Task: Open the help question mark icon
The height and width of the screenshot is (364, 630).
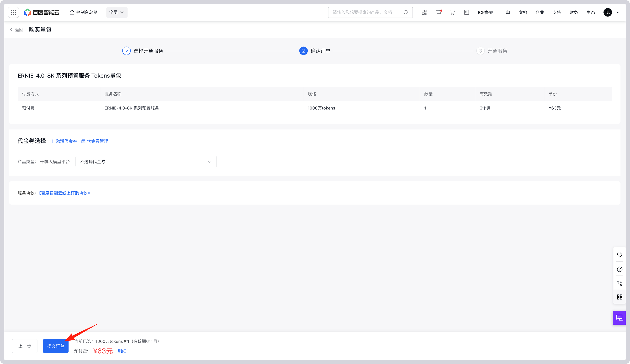Action: tap(620, 269)
